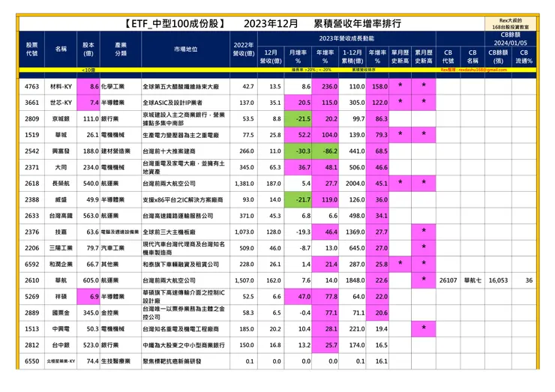Viewport: 555px width, 392px height.
Task: Select the CB balance 16,053 cell
Action: point(498,280)
